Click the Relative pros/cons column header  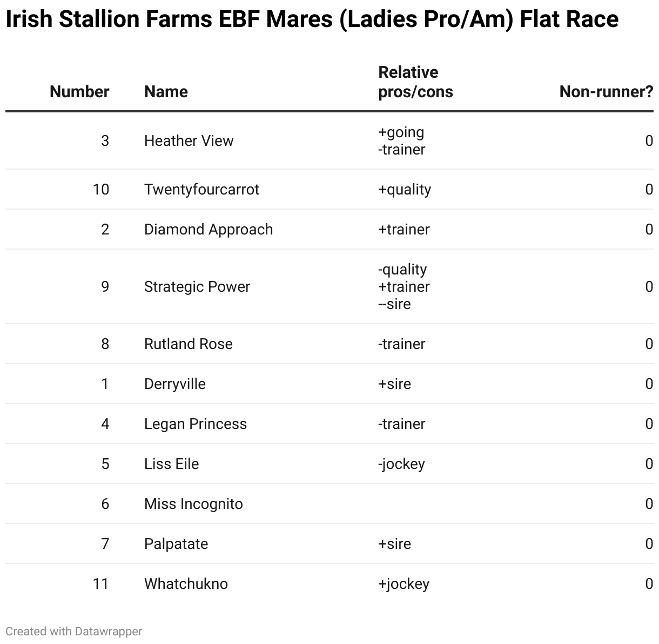[x=415, y=82]
